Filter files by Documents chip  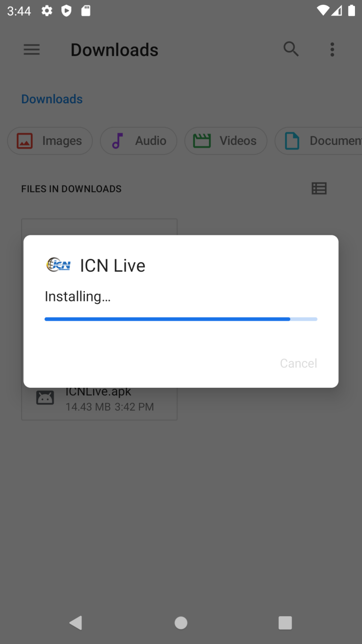click(x=318, y=141)
